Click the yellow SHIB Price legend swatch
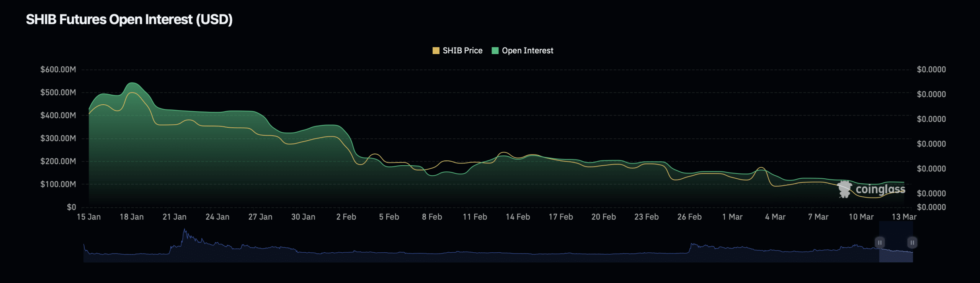 pos(436,51)
